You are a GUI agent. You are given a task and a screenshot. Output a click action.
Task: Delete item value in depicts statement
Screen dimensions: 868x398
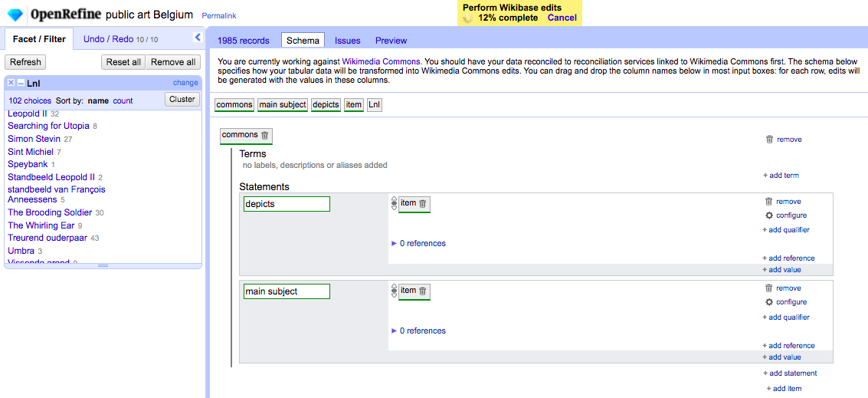pos(422,203)
